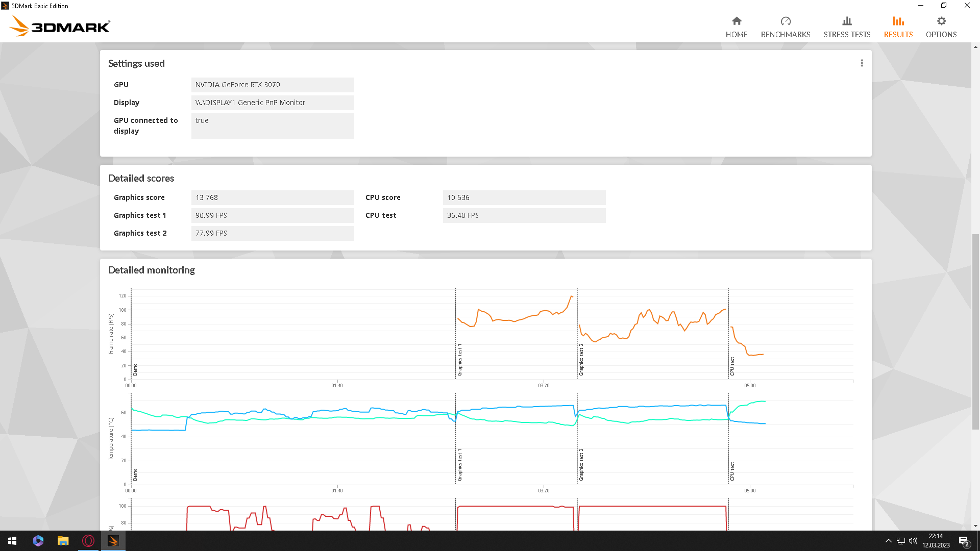Viewport: 980px width, 551px height.
Task: Click the 3DMark logo
Action: 60,26
